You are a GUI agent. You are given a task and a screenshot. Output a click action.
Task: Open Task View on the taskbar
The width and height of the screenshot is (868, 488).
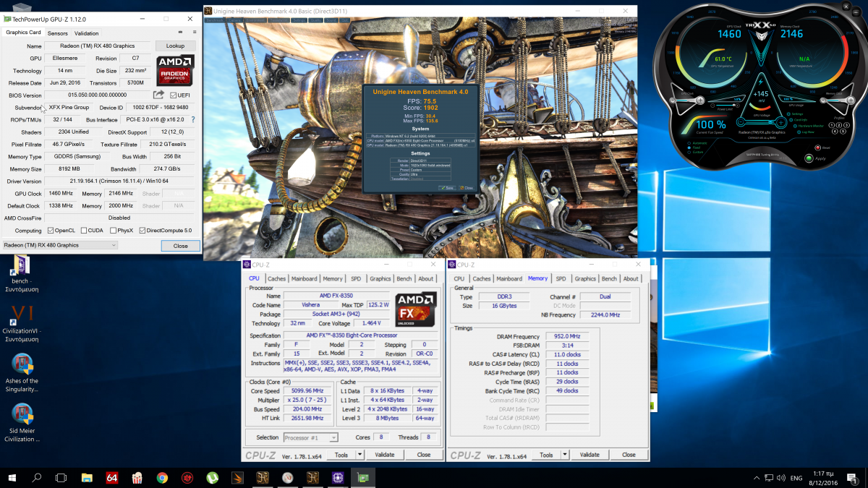click(61, 478)
